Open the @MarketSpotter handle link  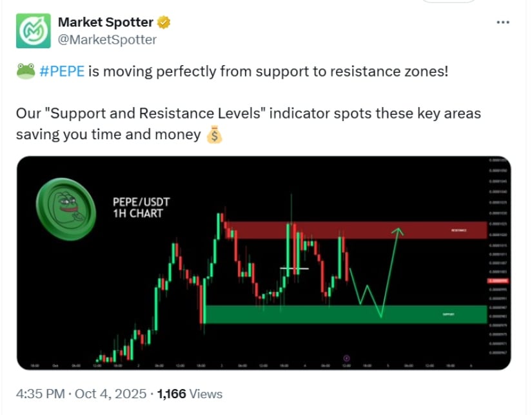(107, 39)
